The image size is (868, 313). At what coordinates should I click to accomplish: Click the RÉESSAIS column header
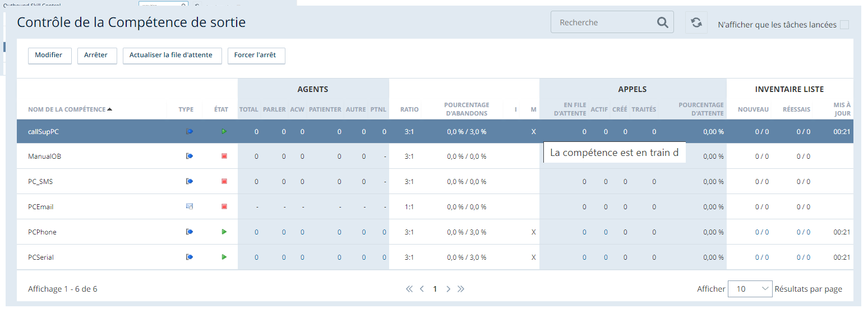(x=796, y=109)
